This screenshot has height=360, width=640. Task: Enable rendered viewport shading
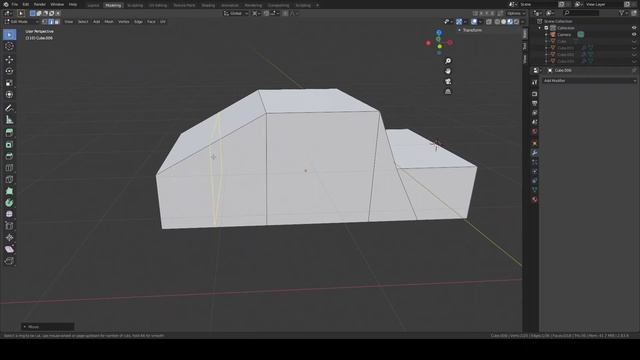point(517,22)
